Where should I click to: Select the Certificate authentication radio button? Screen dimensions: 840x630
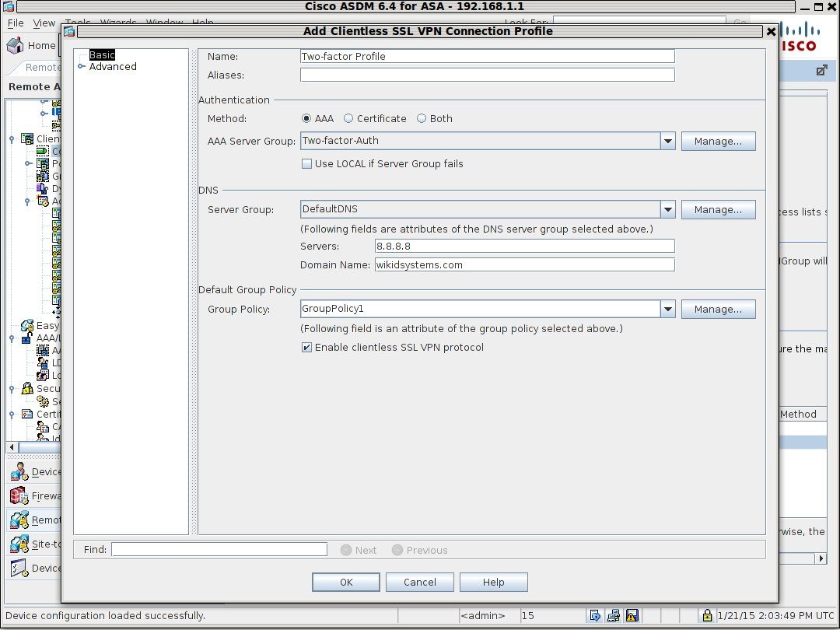350,118
